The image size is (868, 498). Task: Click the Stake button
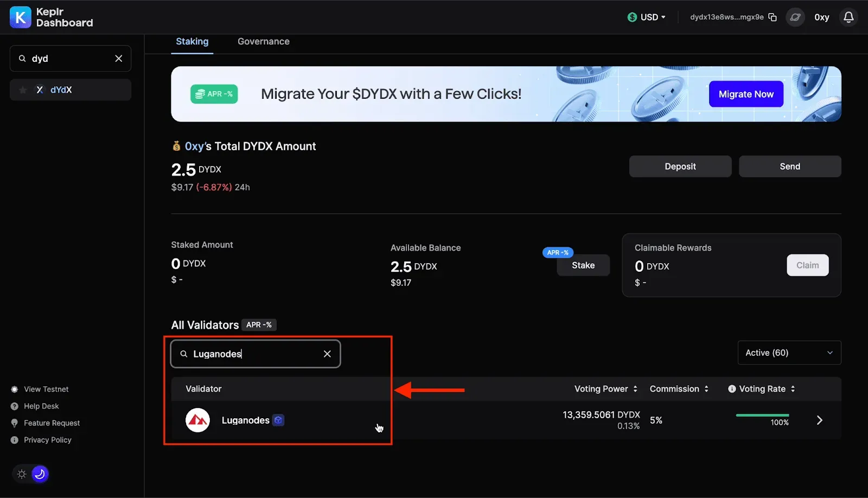click(583, 265)
